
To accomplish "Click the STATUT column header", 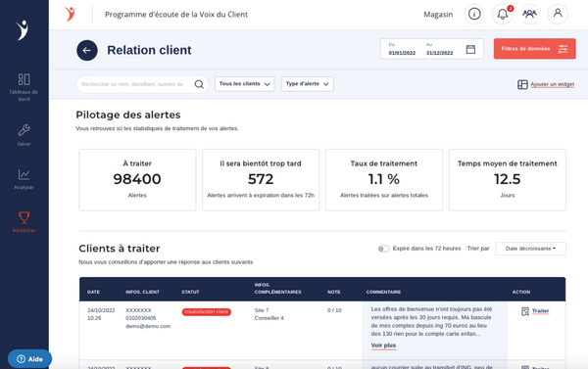I will point(190,292).
